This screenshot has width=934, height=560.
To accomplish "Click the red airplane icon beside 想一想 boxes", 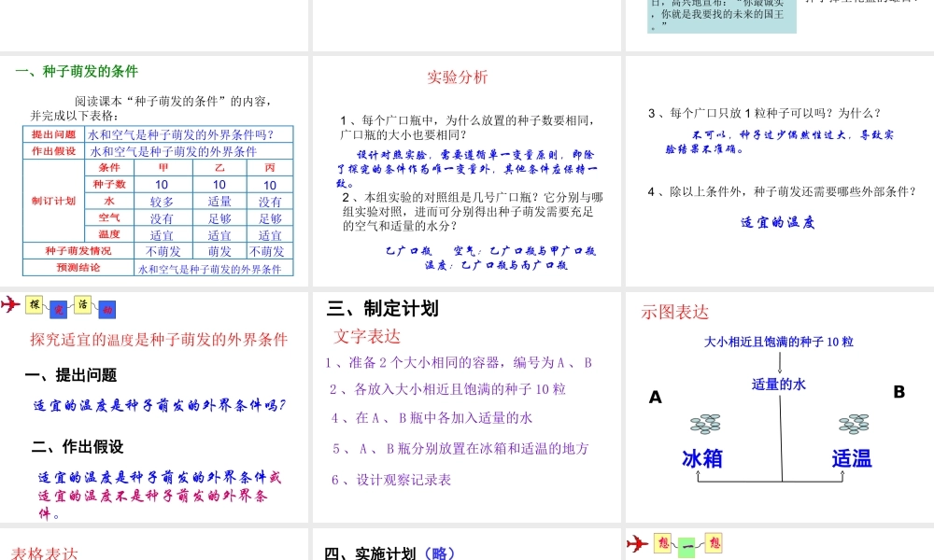I will click(x=637, y=543).
